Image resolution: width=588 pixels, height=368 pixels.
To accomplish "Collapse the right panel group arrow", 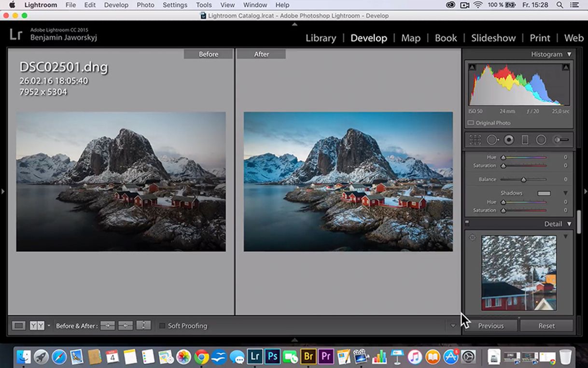I will [585, 192].
